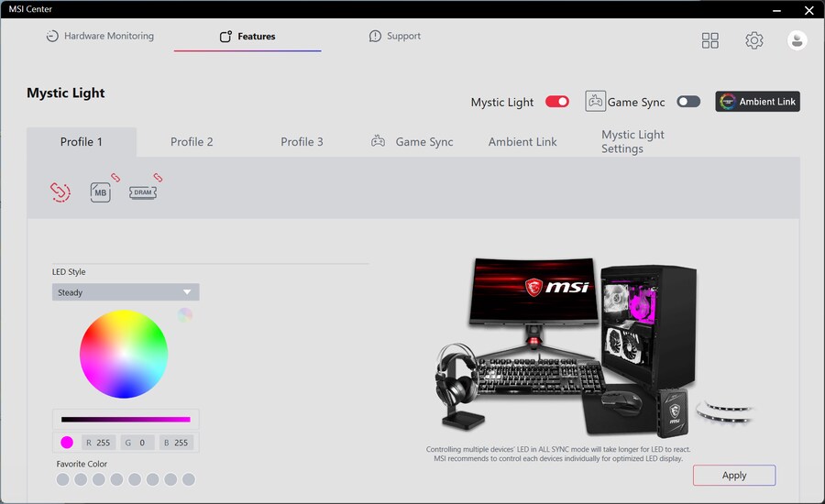
Task: Expand the LED Style Steady dropdown
Action: pos(126,292)
